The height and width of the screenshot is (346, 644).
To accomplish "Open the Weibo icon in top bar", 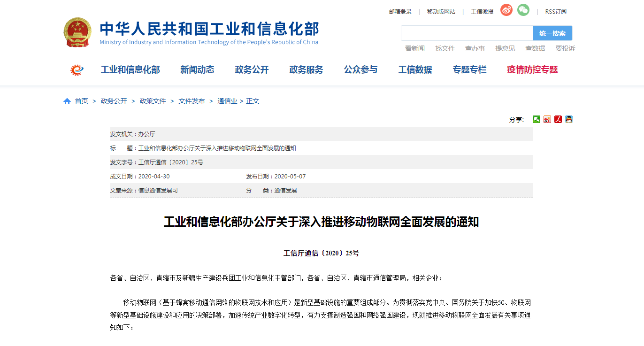I will [x=506, y=10].
